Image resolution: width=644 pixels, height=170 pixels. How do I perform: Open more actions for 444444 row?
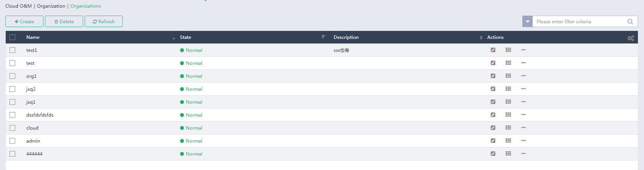click(x=524, y=154)
